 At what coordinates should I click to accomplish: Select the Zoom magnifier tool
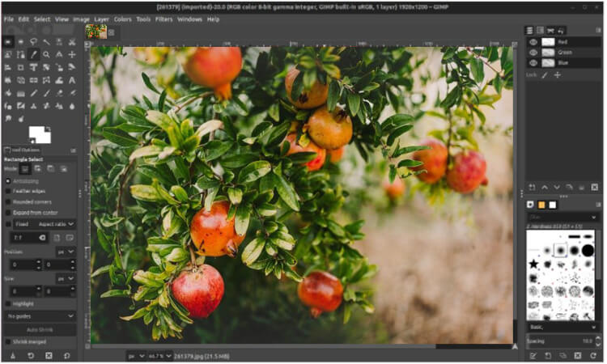[46, 54]
